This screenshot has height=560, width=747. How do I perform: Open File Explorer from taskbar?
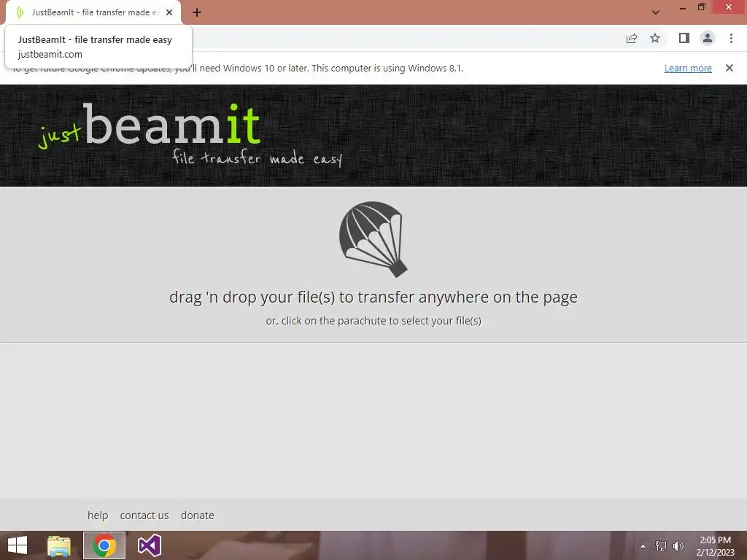tap(59, 545)
